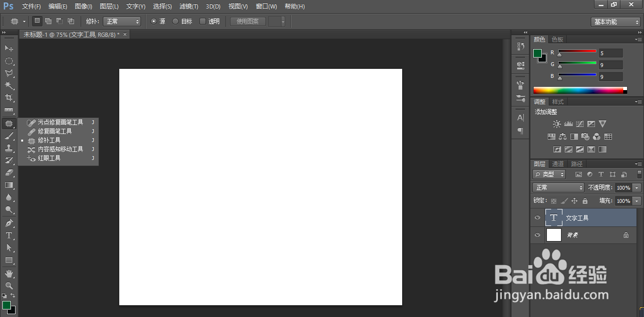The width and height of the screenshot is (644, 317).
Task: Select the Gradient tool
Action: 9,185
